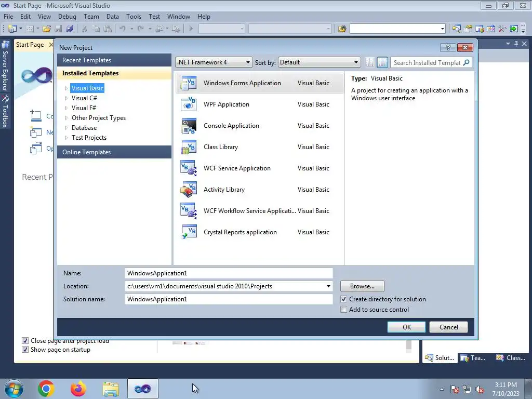Launch Firefox from the taskbar
The width and height of the screenshot is (532, 399).
(x=78, y=389)
